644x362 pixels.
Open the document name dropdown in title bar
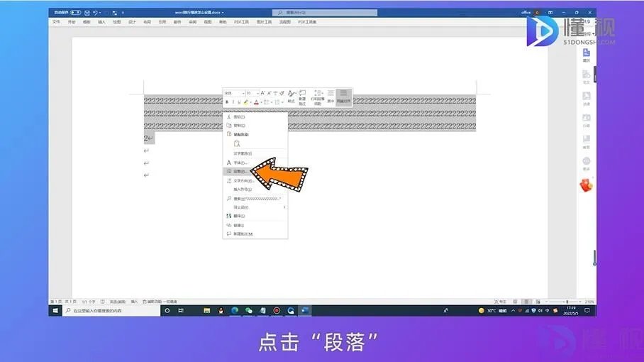point(223,13)
